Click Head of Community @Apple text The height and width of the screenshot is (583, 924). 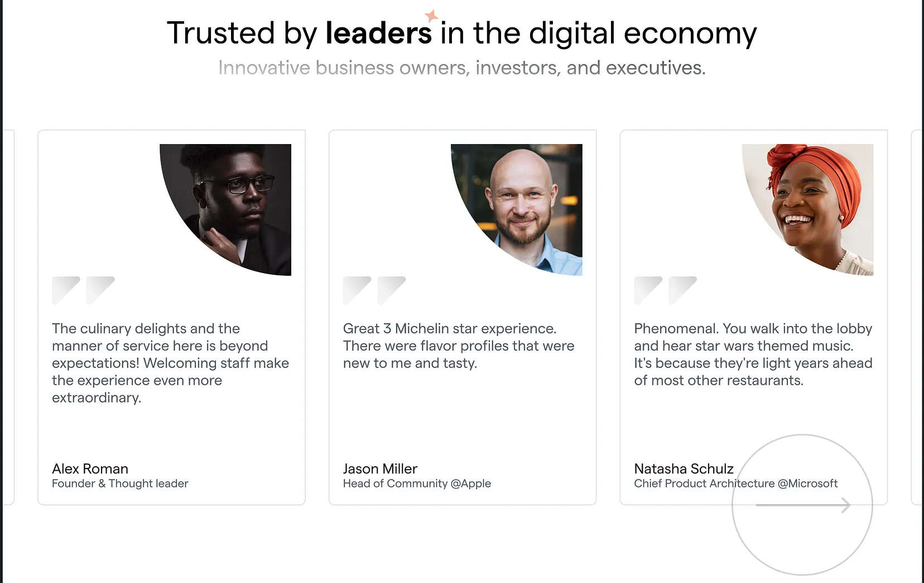[x=417, y=484]
